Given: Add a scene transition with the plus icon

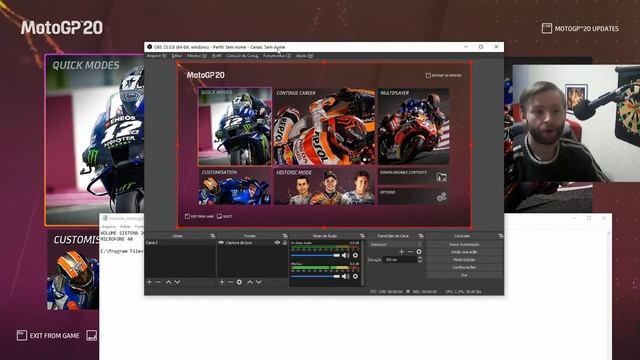Looking at the screenshot, I should [402, 252].
